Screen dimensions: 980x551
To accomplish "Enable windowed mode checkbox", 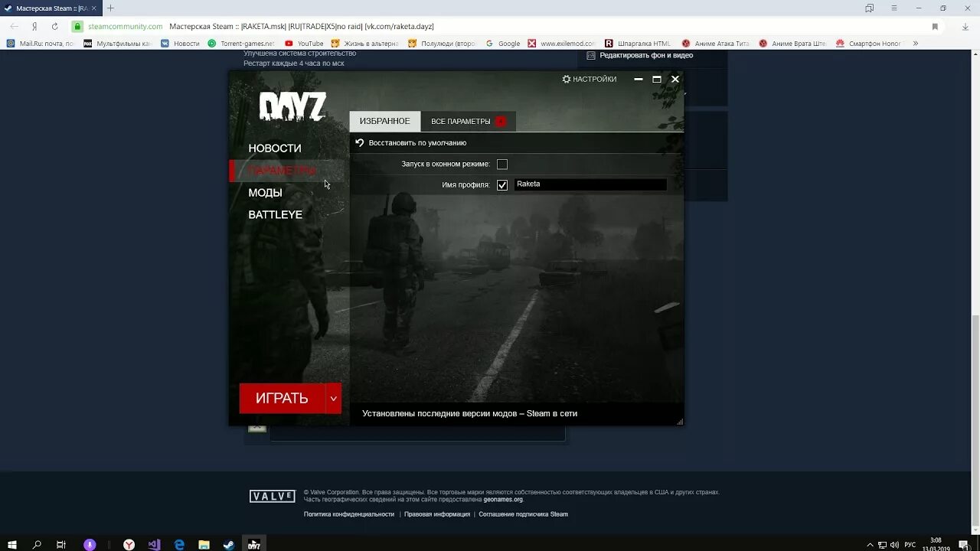I will 502,164.
